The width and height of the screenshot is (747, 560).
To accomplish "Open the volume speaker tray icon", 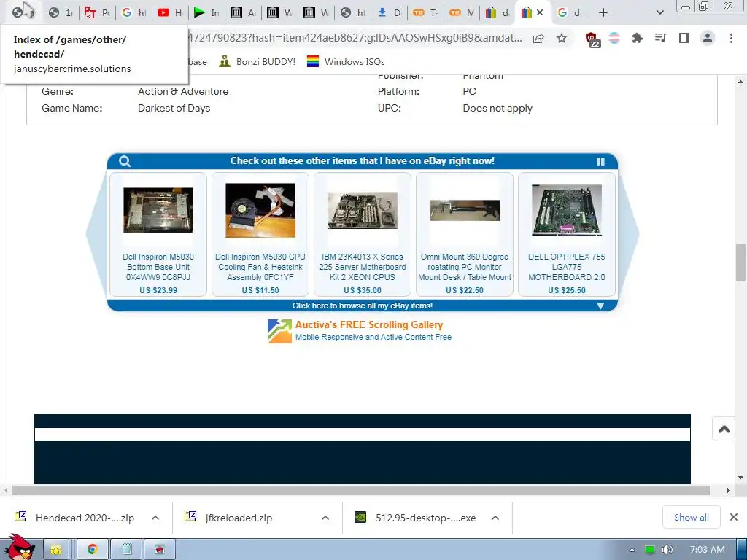I will coord(667,550).
